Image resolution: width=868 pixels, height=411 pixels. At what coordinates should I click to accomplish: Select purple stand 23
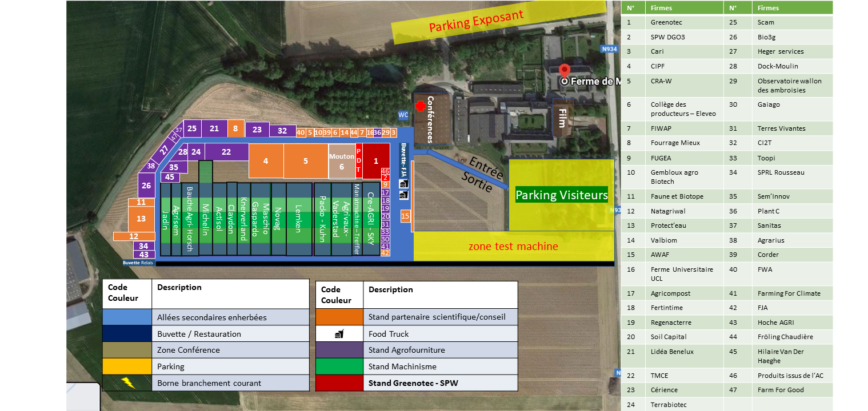(257, 130)
